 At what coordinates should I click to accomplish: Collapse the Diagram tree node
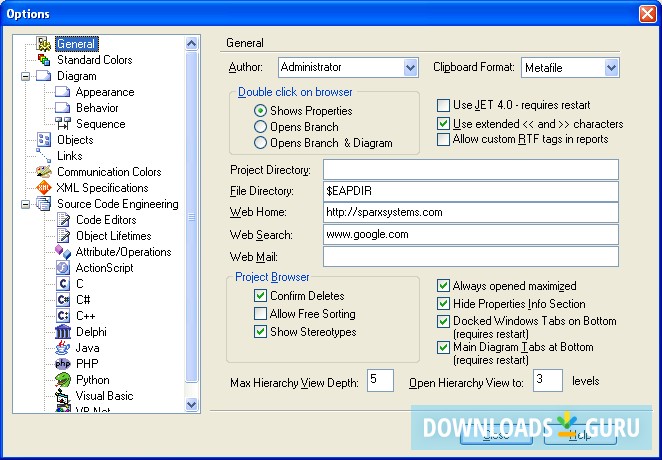(x=25, y=76)
